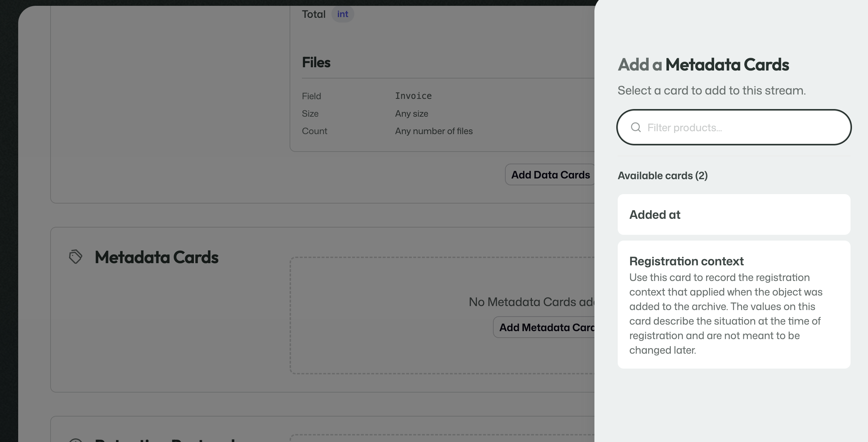Click the Add Metadata Cards button
868x442 pixels.
coord(544,328)
